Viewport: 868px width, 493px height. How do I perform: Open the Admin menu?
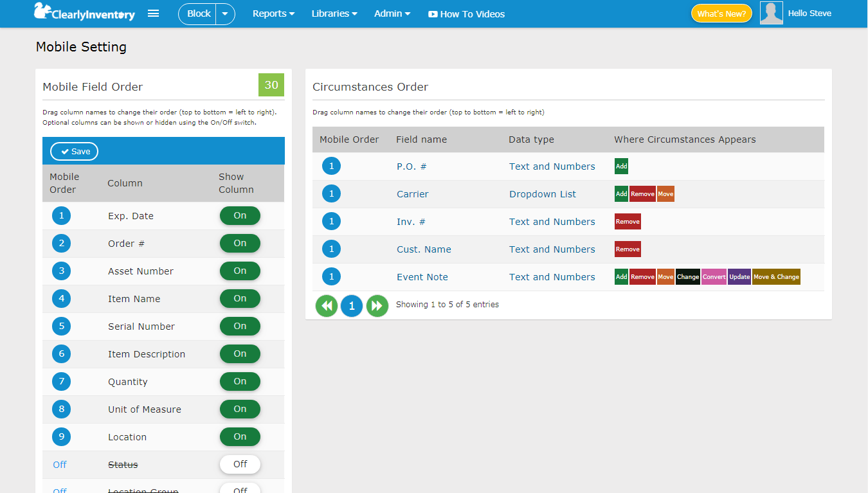pos(392,13)
